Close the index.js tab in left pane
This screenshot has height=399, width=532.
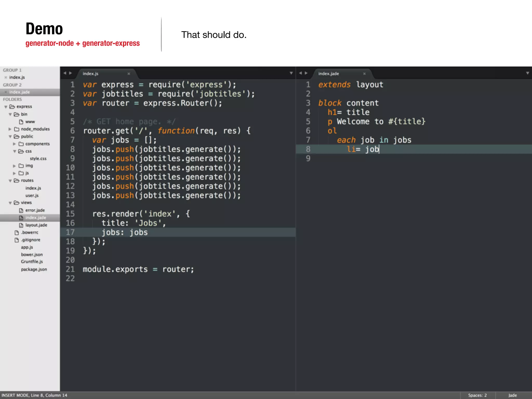pos(129,74)
